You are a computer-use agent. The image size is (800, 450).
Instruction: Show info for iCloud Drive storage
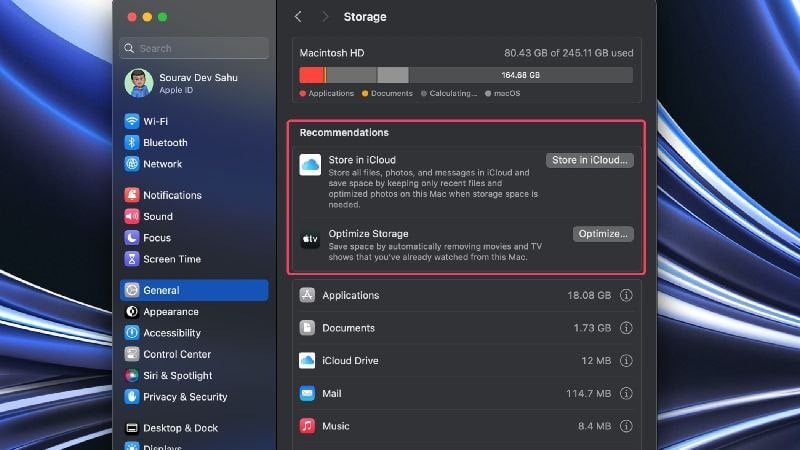click(626, 361)
